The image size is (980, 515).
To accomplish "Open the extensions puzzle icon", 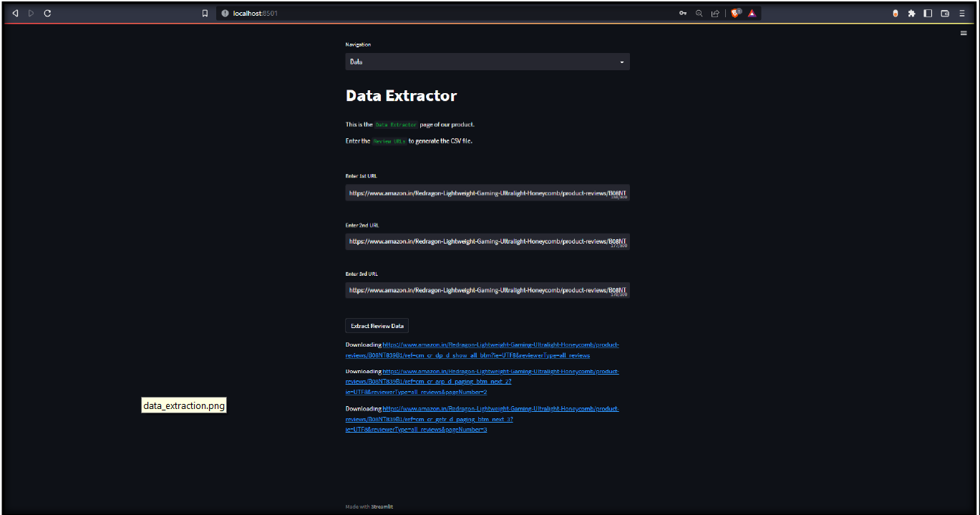I will (x=911, y=12).
